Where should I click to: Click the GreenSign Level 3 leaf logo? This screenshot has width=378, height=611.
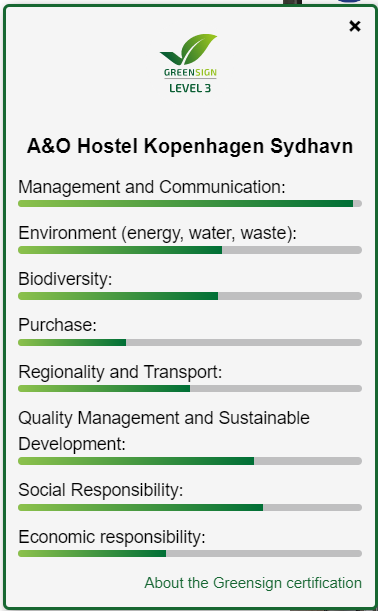click(189, 63)
